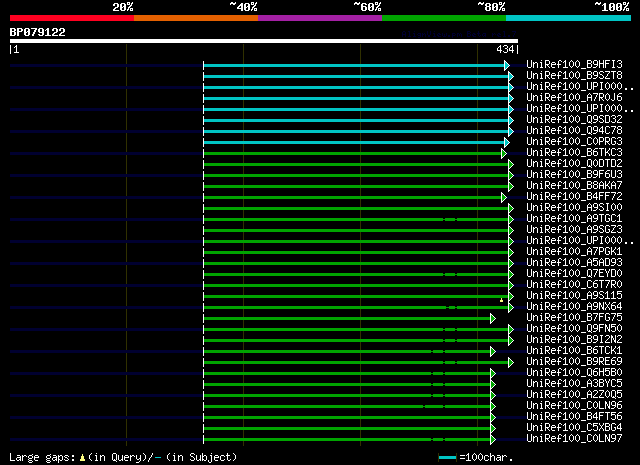Click the green alignment bar for A5AD93

356,264
